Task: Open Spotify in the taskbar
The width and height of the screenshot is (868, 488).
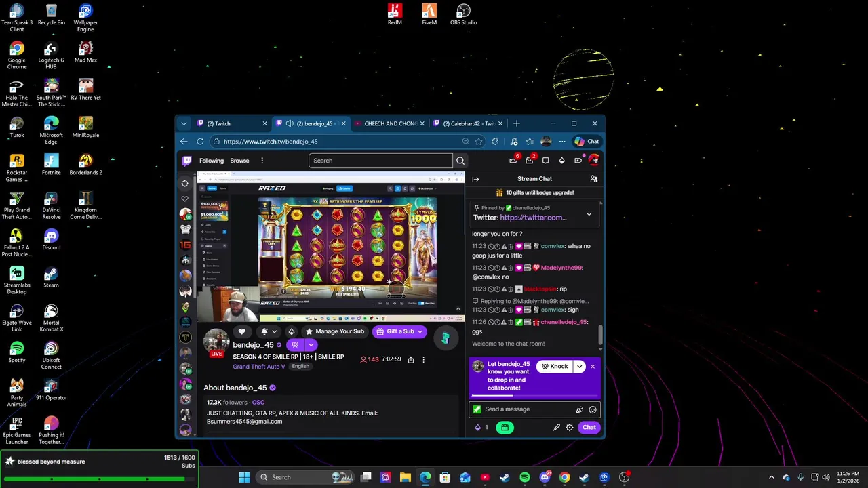Action: (x=524, y=477)
